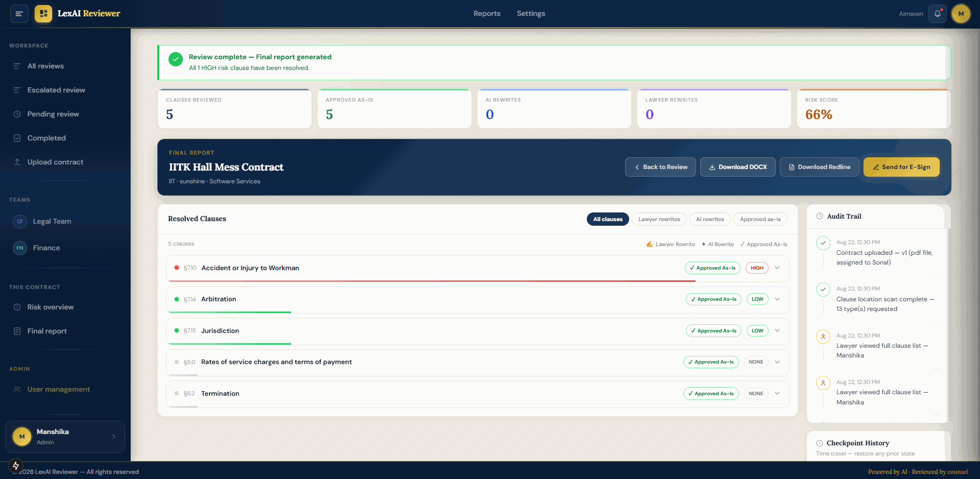
Task: Click the Upload contract arrow icon
Action: 17,162
